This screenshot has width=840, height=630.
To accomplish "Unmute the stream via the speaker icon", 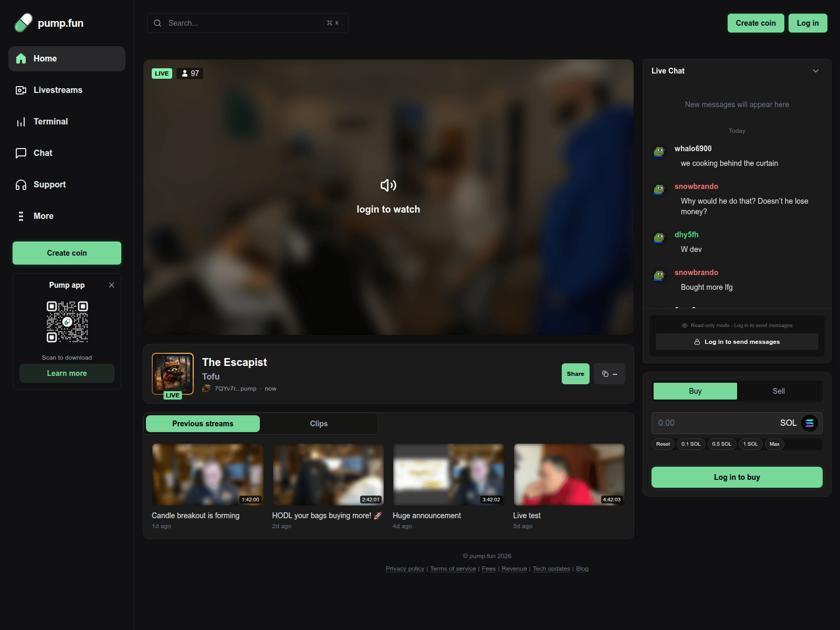I will click(388, 185).
